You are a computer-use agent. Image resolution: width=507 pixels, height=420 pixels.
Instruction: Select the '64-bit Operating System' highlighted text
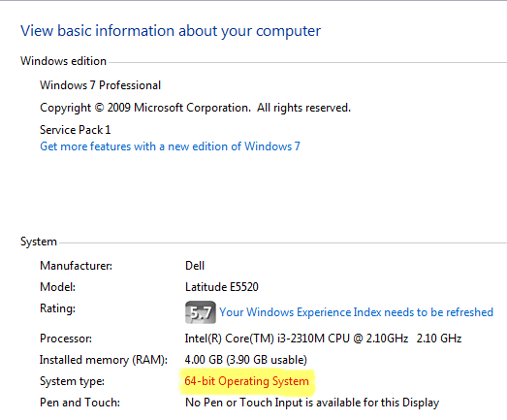tap(246, 381)
